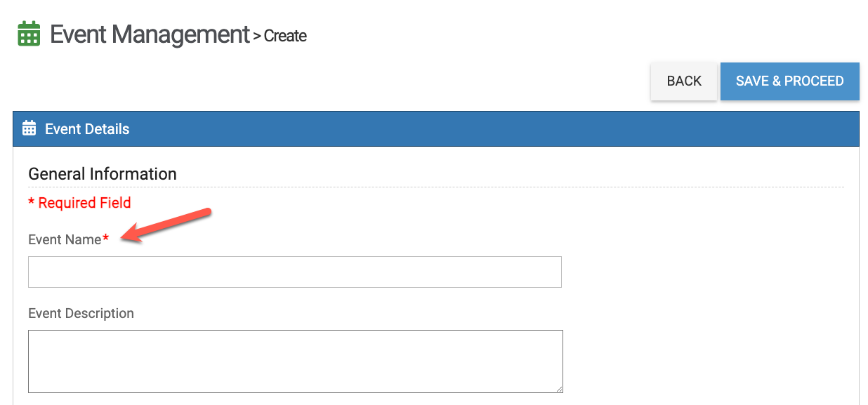Click the red arrow annotation
Viewport: 868px width, 405px height.
[167, 225]
